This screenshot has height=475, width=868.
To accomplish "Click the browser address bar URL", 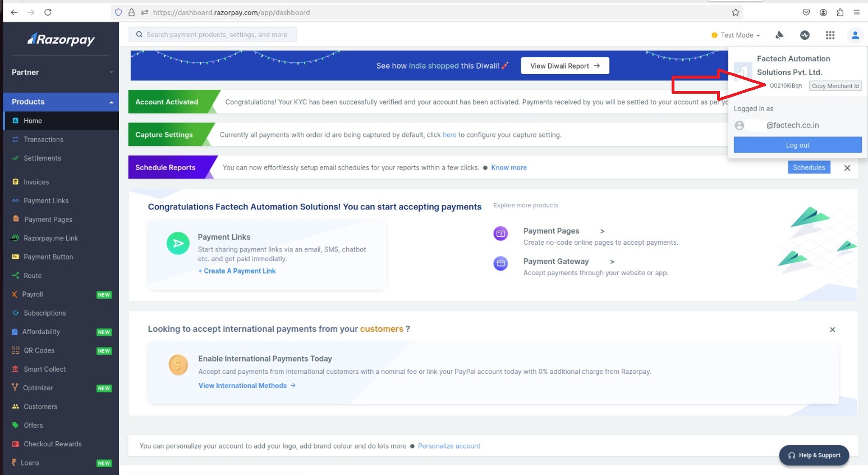I will [x=231, y=12].
